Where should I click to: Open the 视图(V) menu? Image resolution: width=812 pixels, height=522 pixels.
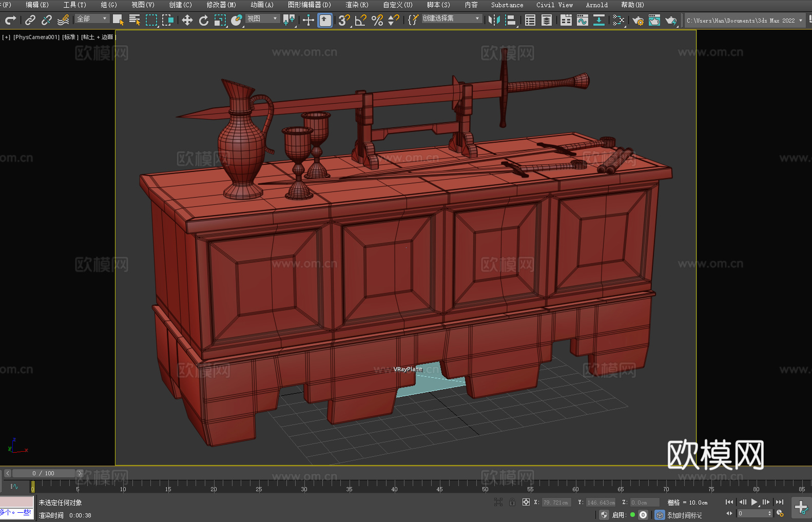(x=143, y=5)
